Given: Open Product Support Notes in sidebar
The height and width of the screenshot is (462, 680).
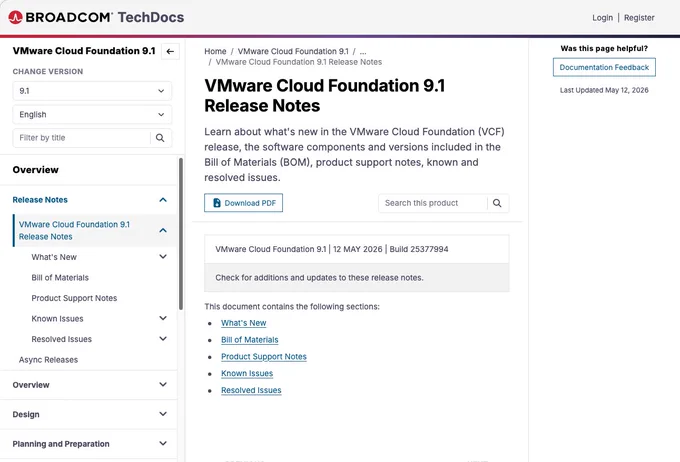Looking at the screenshot, I should (74, 298).
